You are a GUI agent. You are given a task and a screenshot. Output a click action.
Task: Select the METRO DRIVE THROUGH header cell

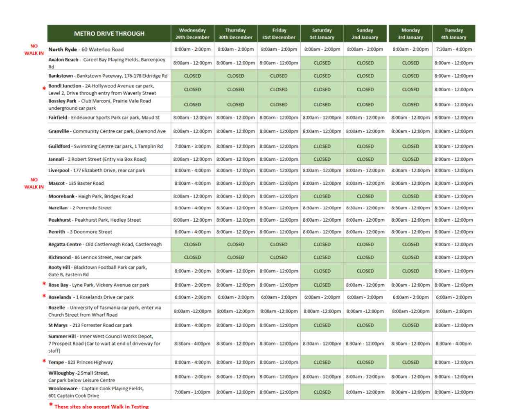(109, 34)
